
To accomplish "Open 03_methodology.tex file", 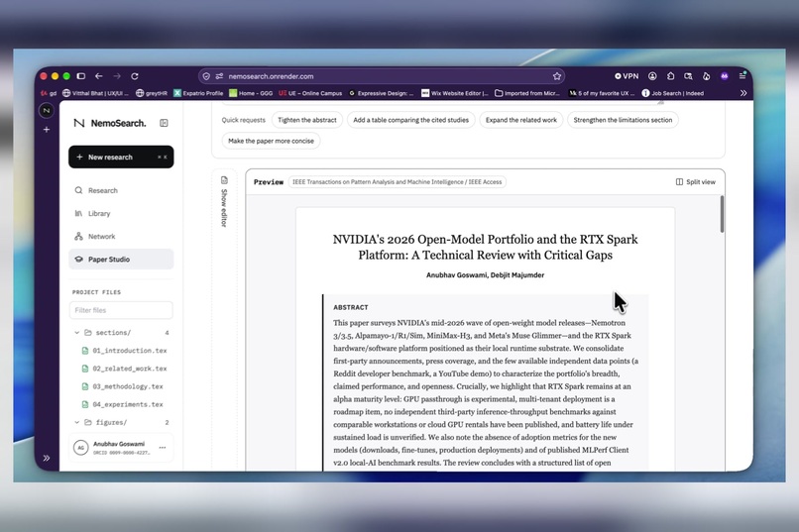I will pos(123,386).
